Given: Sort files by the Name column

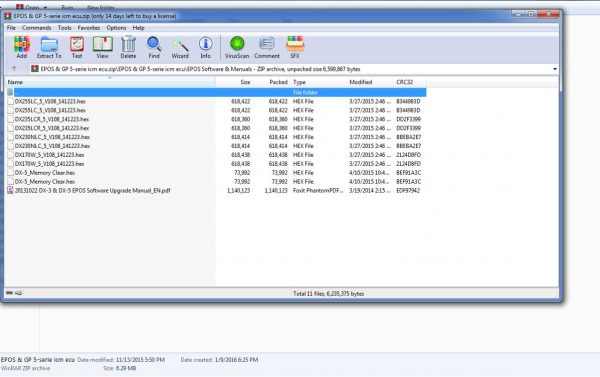Looking at the screenshot, I should click(110, 82).
